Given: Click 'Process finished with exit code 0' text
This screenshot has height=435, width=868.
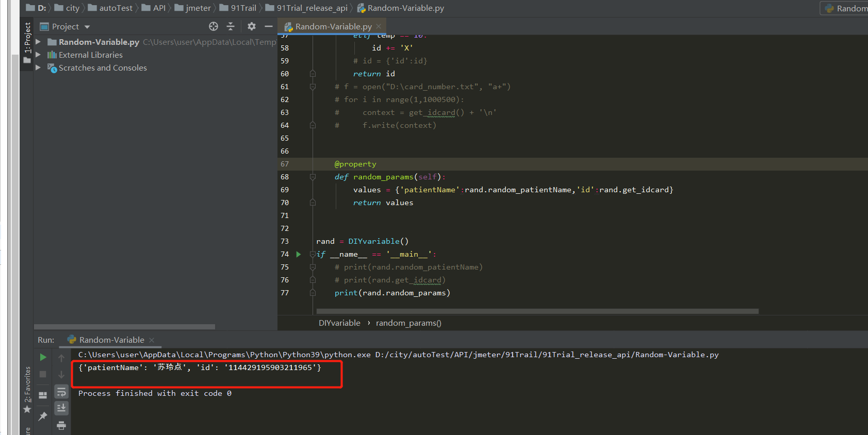Looking at the screenshot, I should pyautogui.click(x=155, y=393).
